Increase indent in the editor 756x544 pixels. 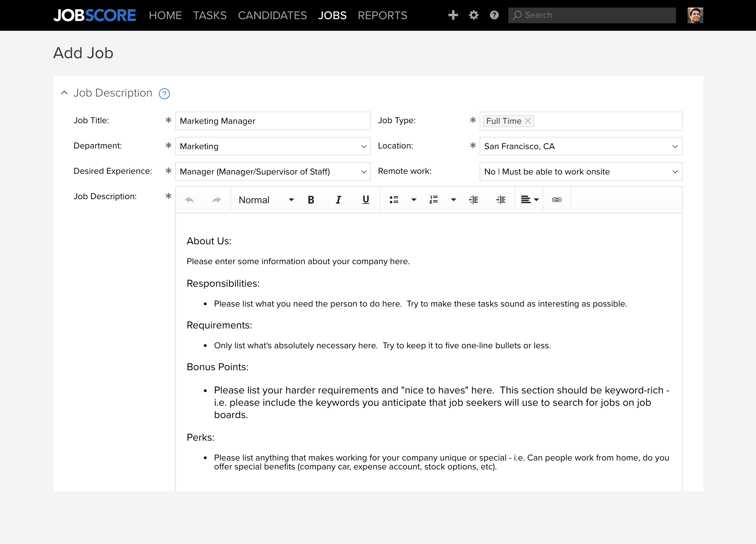point(501,200)
